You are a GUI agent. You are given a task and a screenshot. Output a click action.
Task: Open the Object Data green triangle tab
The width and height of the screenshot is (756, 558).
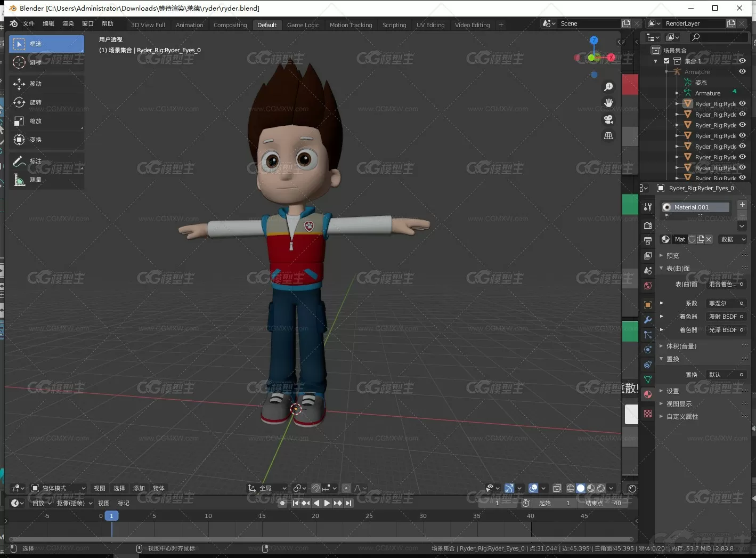tap(648, 379)
